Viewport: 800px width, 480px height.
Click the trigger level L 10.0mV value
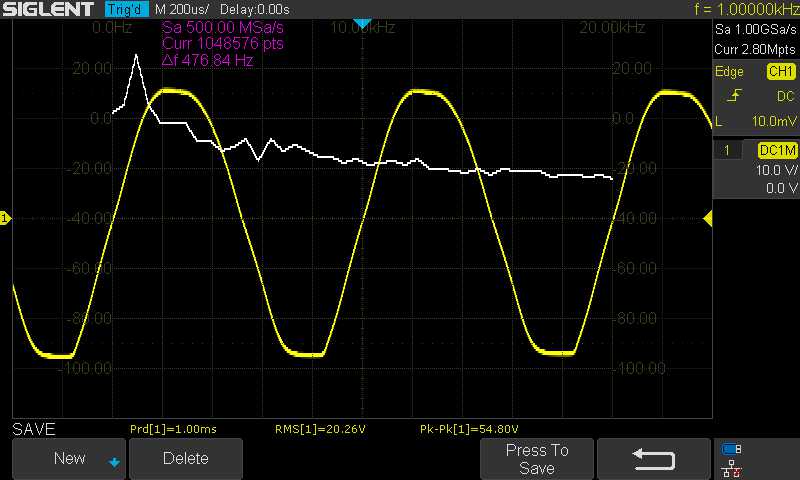[755, 121]
